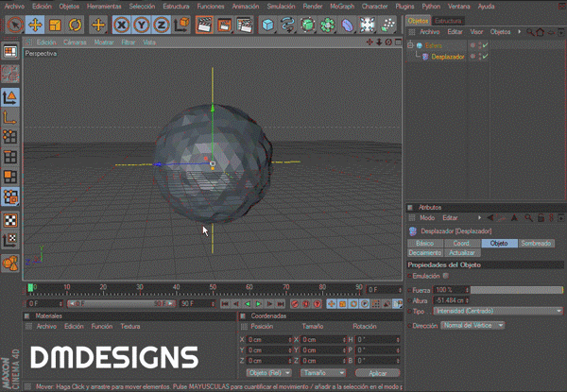Render the active view with the clapperboard icon
567x392 pixels.
point(204,25)
